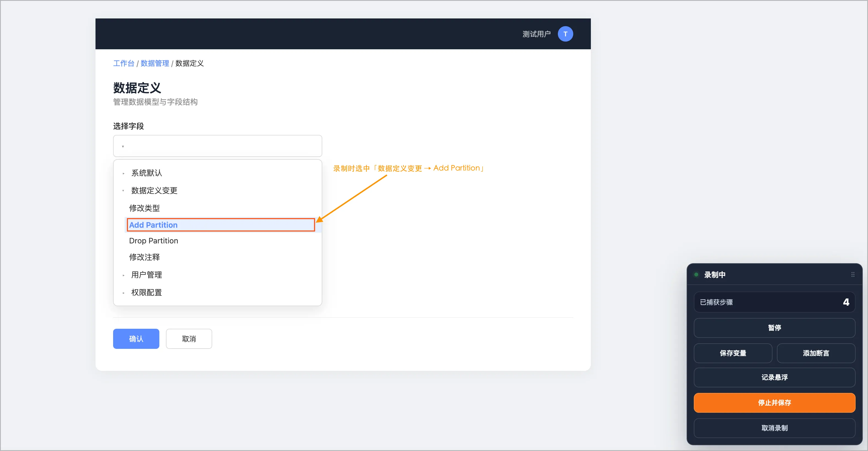
Task: Collapse the 数据定义变更 tree node arrow
Action: (x=123, y=191)
